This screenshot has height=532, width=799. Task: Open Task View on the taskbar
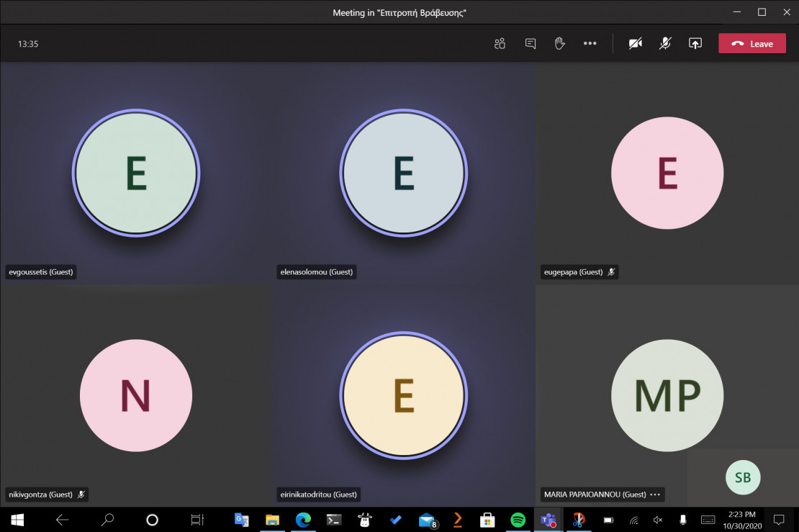197,520
